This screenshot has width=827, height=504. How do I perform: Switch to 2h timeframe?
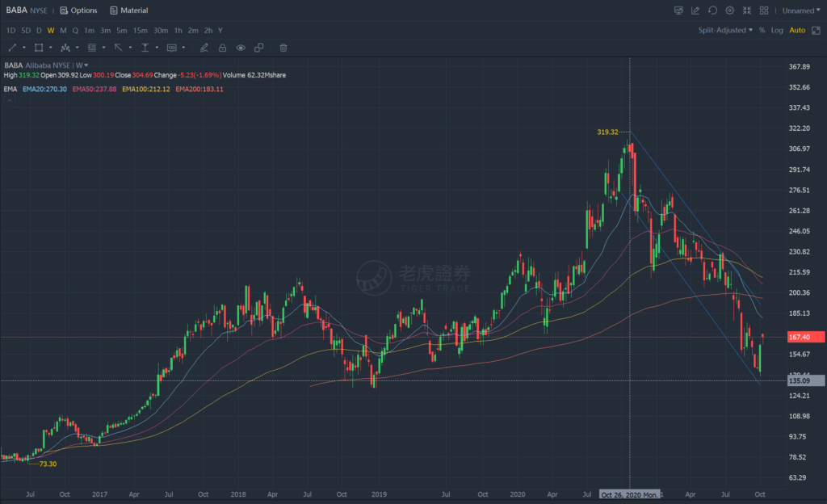coord(208,31)
